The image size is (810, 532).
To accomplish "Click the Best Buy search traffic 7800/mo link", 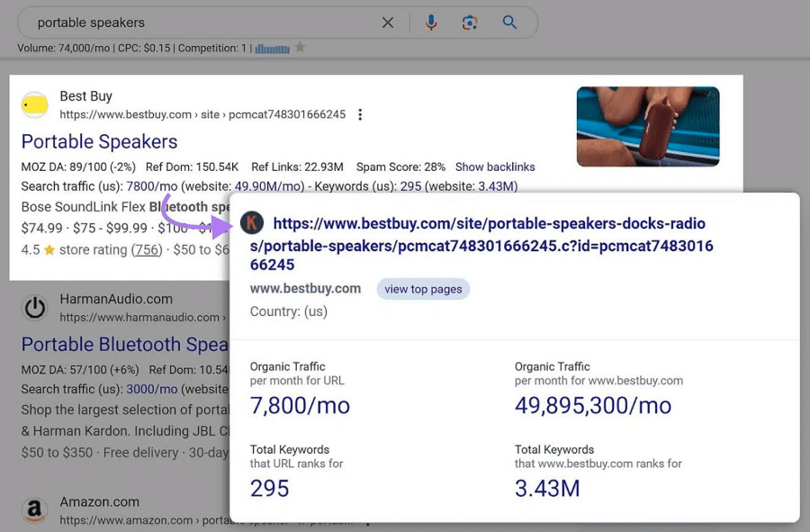I will pyautogui.click(x=152, y=186).
